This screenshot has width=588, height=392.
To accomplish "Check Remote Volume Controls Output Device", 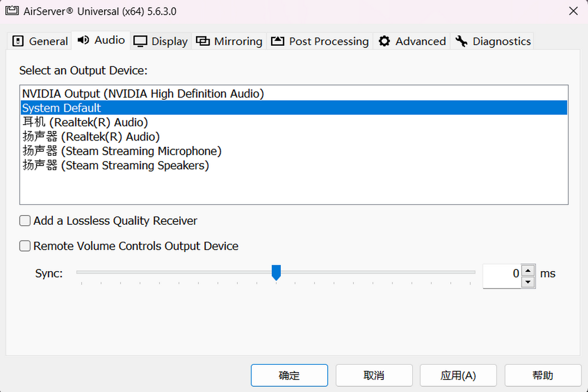I will tap(24, 246).
